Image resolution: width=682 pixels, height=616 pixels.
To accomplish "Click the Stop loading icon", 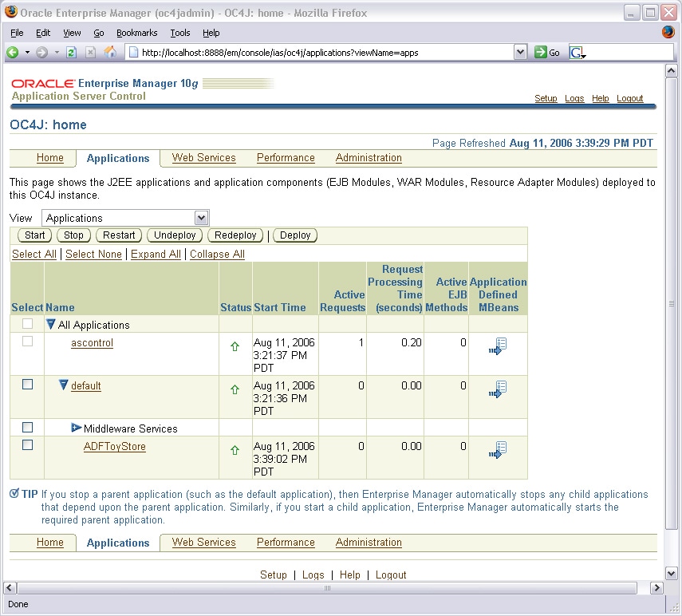I will (x=90, y=53).
